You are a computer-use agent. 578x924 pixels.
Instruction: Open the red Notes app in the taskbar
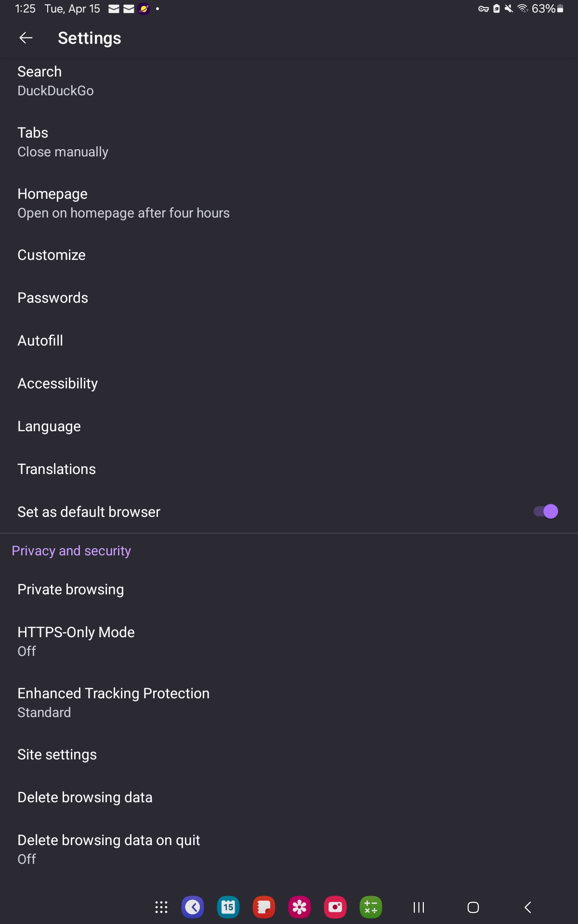coord(264,908)
